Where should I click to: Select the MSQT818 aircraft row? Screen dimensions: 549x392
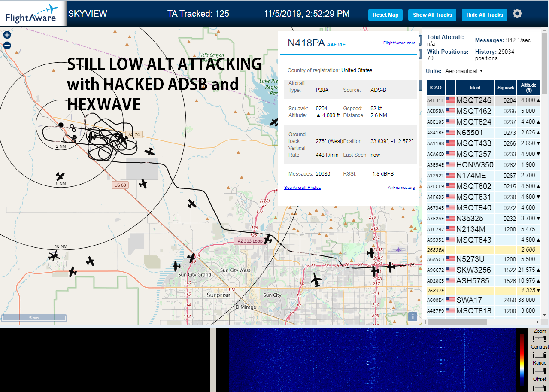click(484, 311)
